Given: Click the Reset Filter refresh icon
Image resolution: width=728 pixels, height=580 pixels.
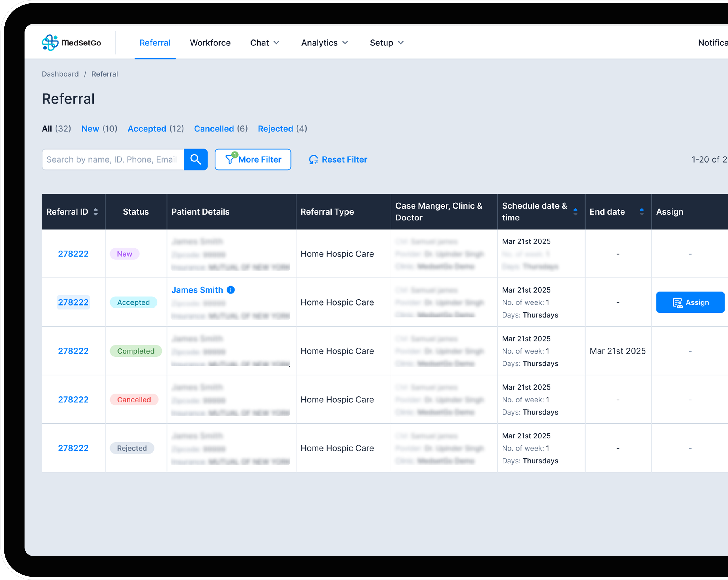Looking at the screenshot, I should click(313, 159).
